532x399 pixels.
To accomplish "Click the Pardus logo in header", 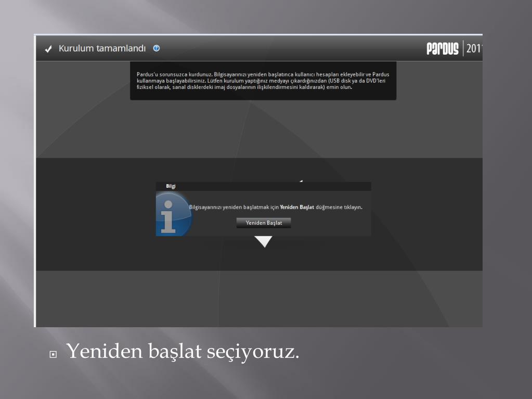I will coord(443,48).
